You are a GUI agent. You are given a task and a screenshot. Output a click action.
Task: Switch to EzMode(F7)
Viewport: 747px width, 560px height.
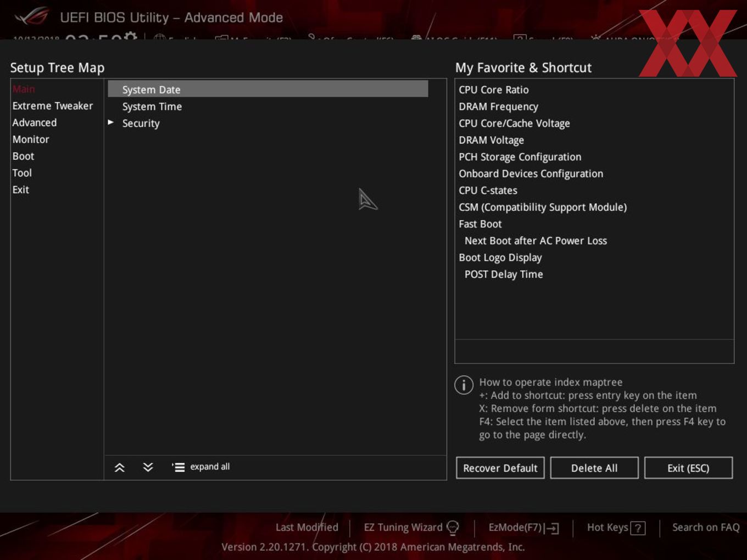(x=515, y=528)
